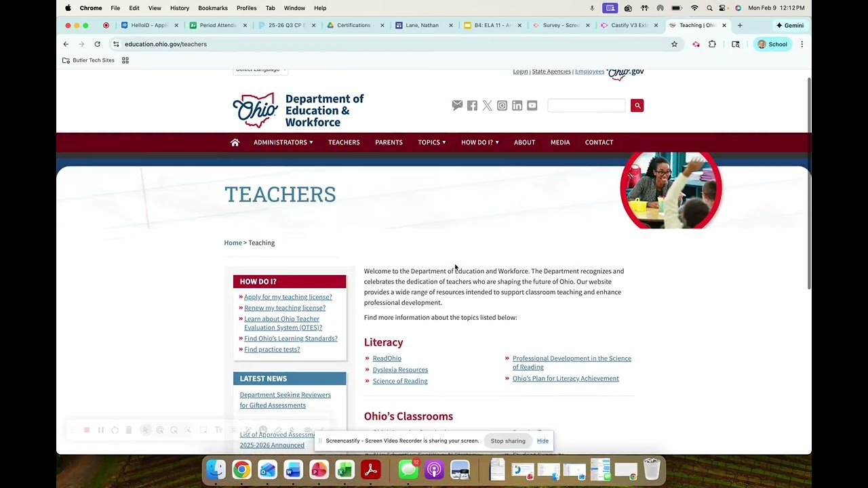
Task: Open the Select Language dropdown
Action: pos(261,70)
